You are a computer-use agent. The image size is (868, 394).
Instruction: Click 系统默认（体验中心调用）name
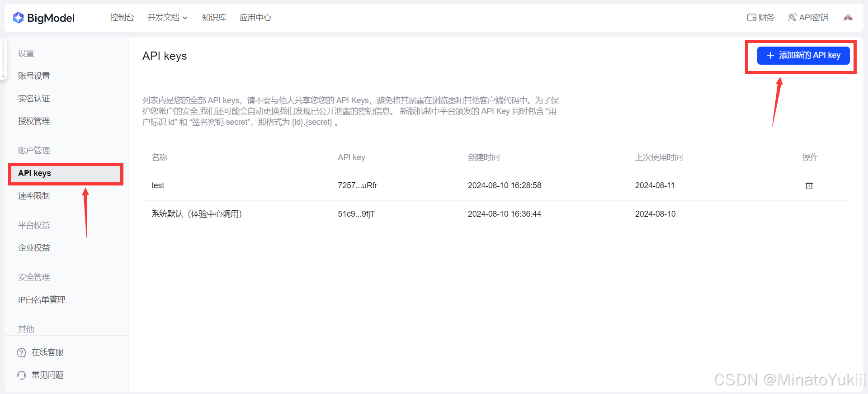[197, 214]
